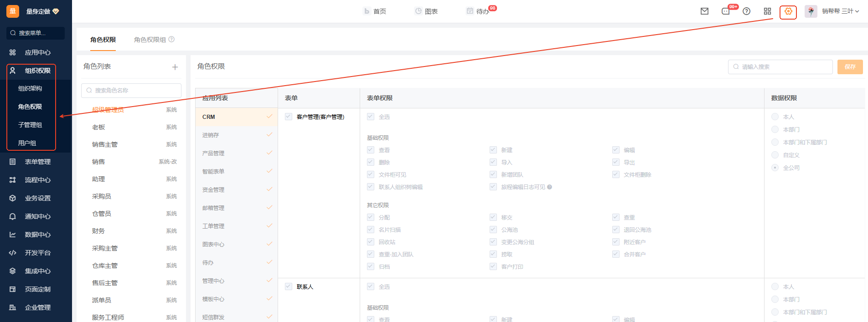
Task: Open the user account dropdown 销帮帮 三叶
Action: pyautogui.click(x=840, y=11)
